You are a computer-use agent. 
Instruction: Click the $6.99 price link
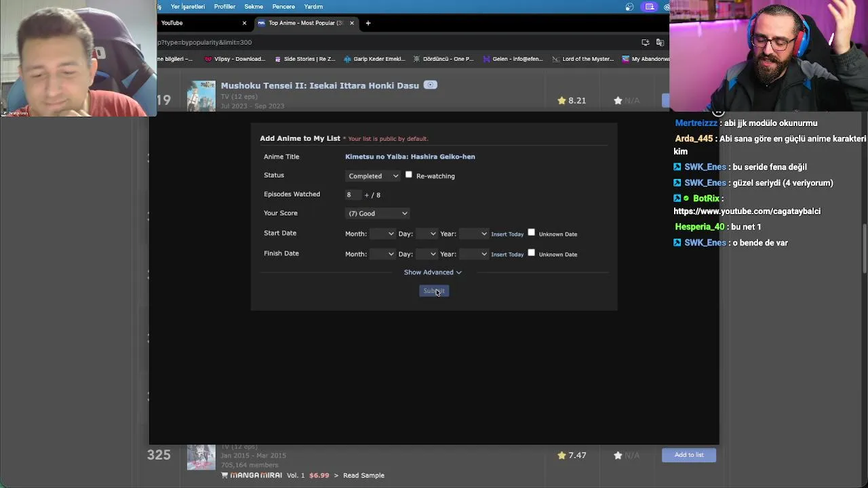pos(319,475)
